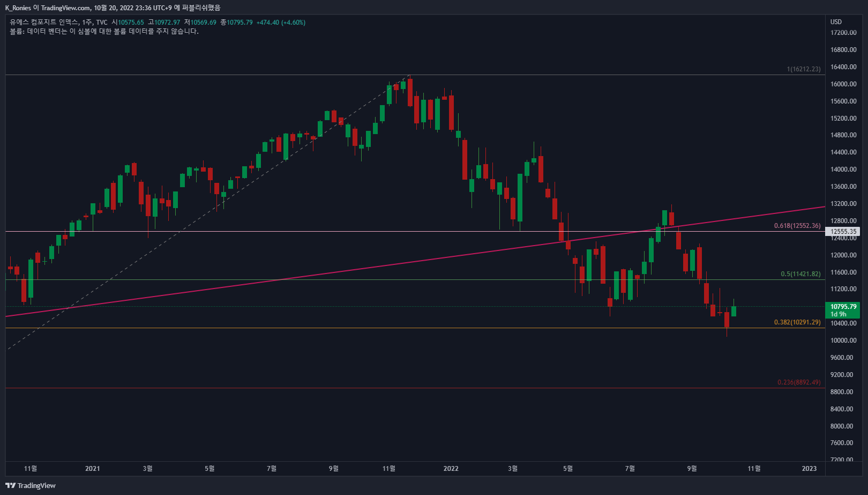Image resolution: width=868 pixels, height=495 pixels.
Task: Click the 2021 time axis label
Action: click(93, 469)
